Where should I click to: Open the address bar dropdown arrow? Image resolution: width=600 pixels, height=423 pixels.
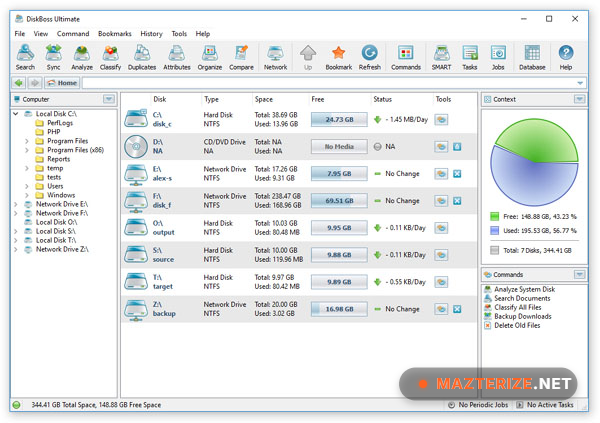pos(580,83)
